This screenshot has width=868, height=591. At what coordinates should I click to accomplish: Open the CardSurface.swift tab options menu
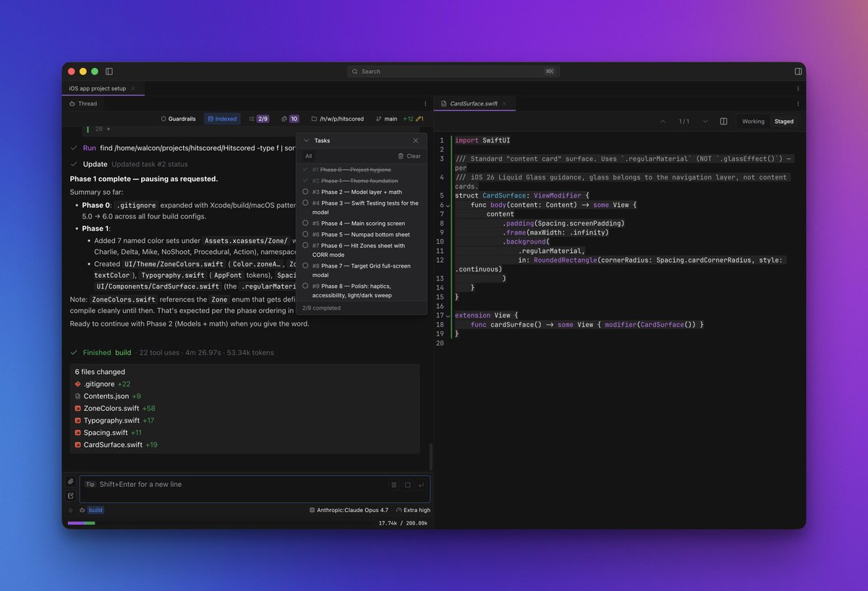(798, 103)
